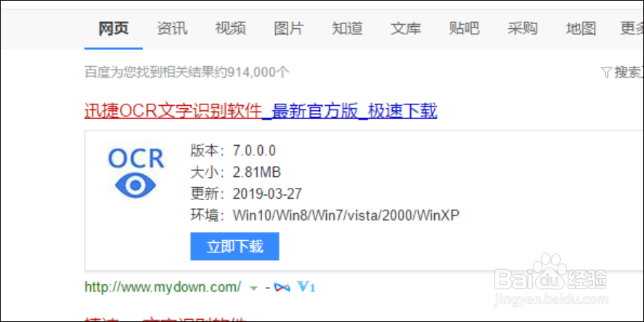
Task: Click the 立即下载 download button
Action: (235, 246)
